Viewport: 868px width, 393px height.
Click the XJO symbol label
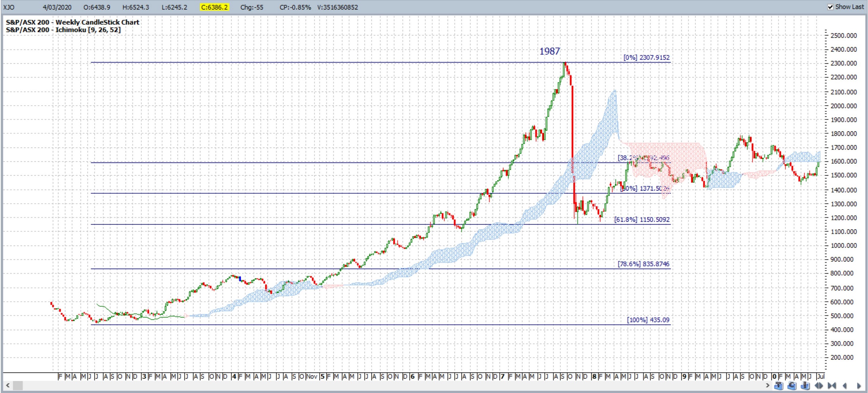click(x=9, y=7)
